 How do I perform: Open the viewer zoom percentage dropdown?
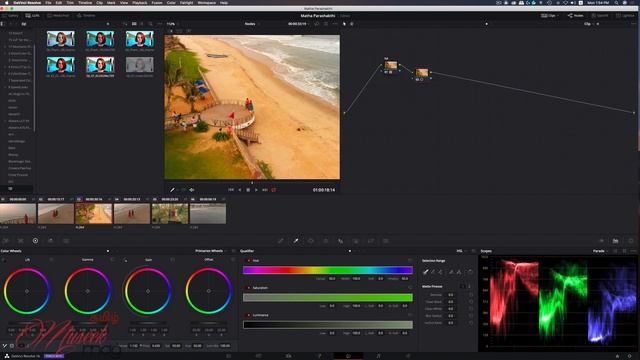171,24
